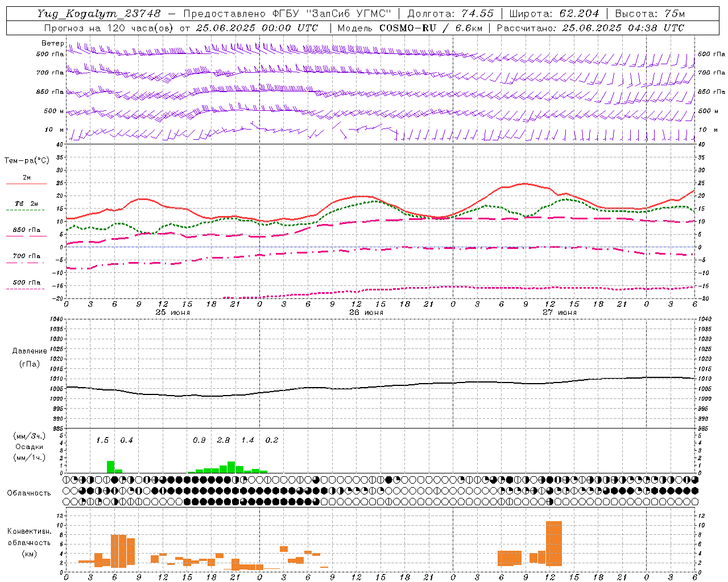Click the Широта: 62.204 value
Screen dimensions: 728x582
coord(554,14)
